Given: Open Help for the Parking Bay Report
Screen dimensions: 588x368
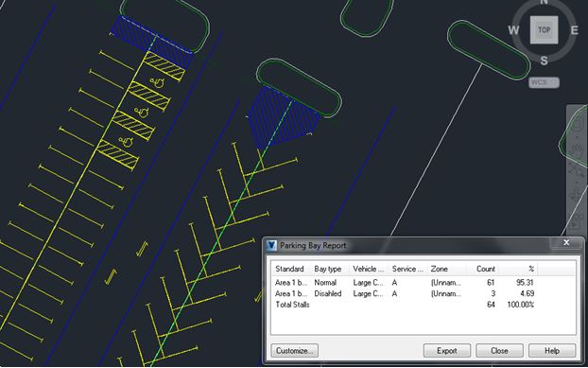Looking at the screenshot, I should 552,351.
